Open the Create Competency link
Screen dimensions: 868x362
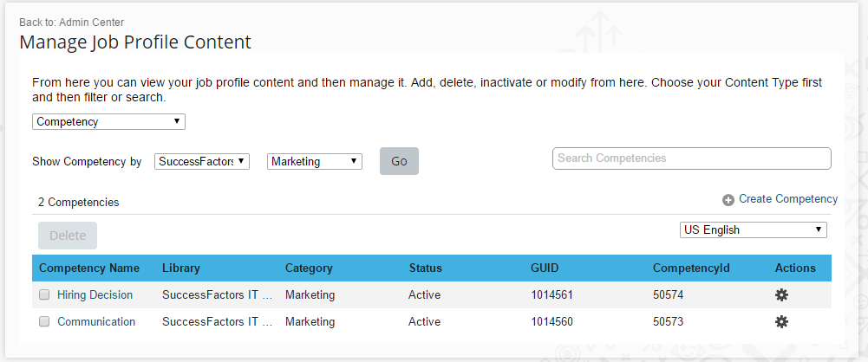pyautogui.click(x=788, y=199)
